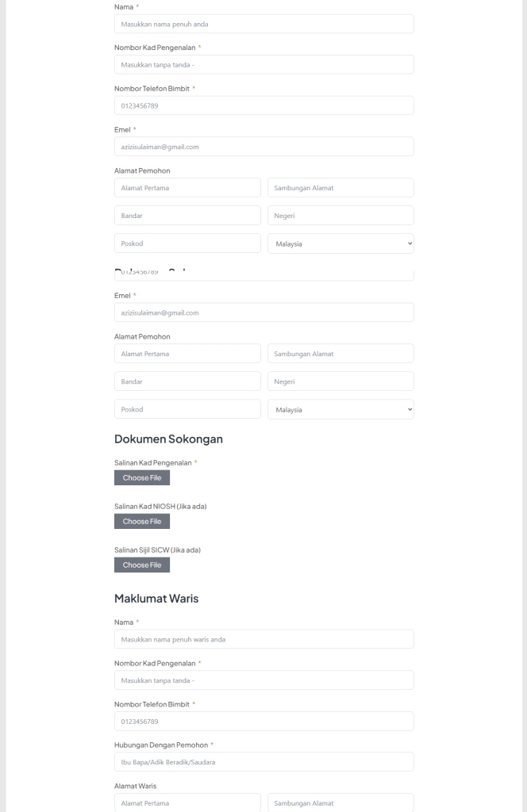Select the Sambungan Alamat field
Screen dimensions: 527x812
(340, 187)
